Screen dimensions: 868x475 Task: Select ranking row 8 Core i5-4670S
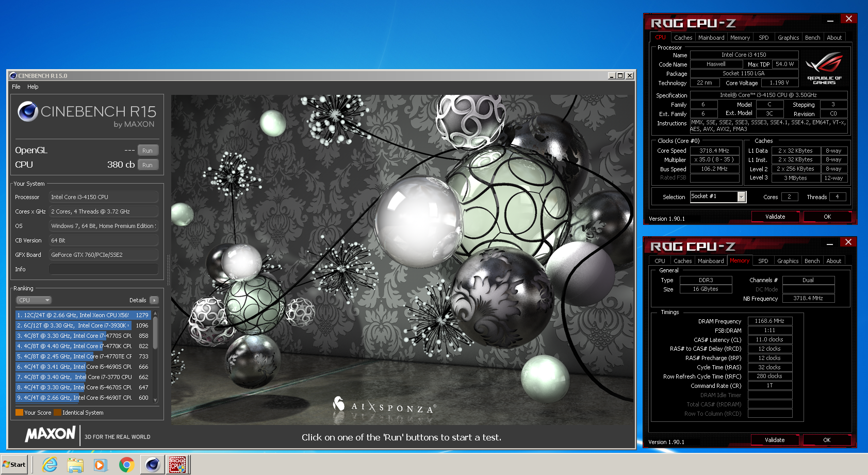click(x=83, y=387)
